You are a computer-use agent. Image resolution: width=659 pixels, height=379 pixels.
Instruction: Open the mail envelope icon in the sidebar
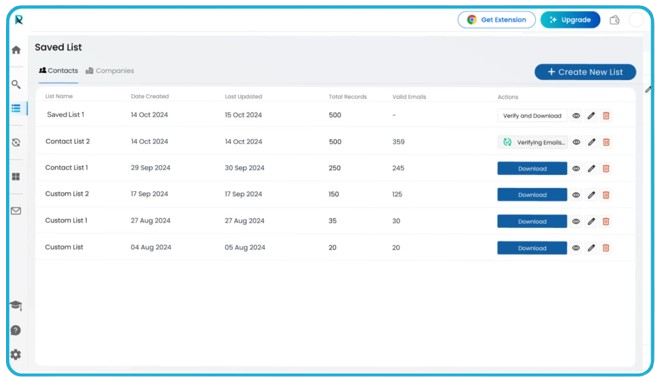pyautogui.click(x=16, y=211)
